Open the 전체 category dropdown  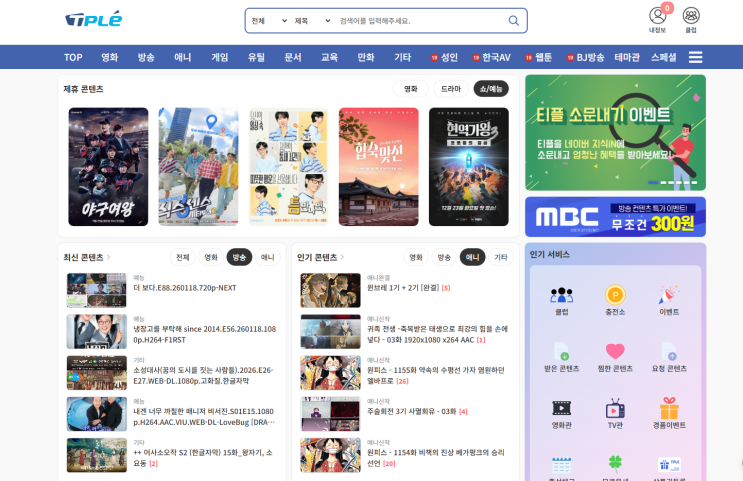coord(269,21)
